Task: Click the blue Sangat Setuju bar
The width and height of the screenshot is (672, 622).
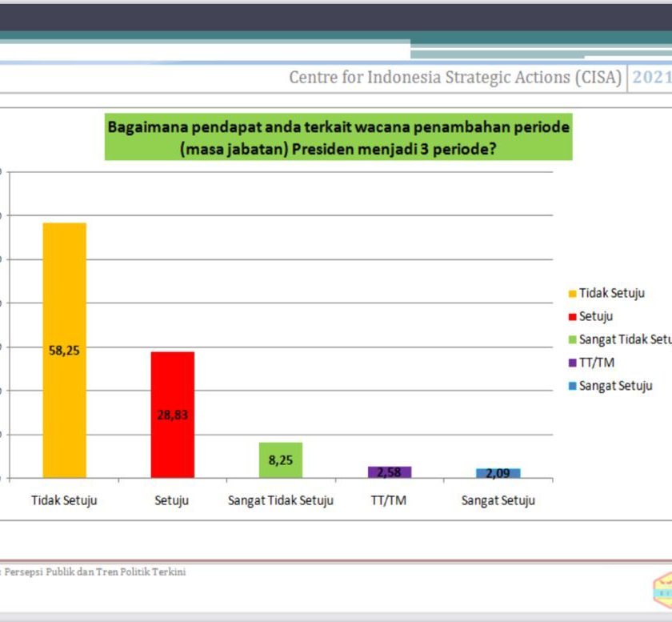Action: tap(498, 473)
